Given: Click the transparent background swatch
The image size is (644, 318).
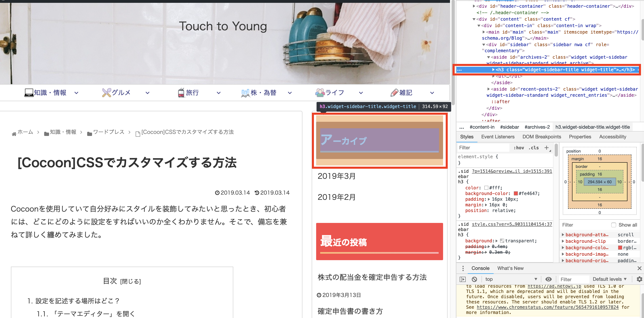Looking at the screenshot, I should pyautogui.click(x=502, y=241).
